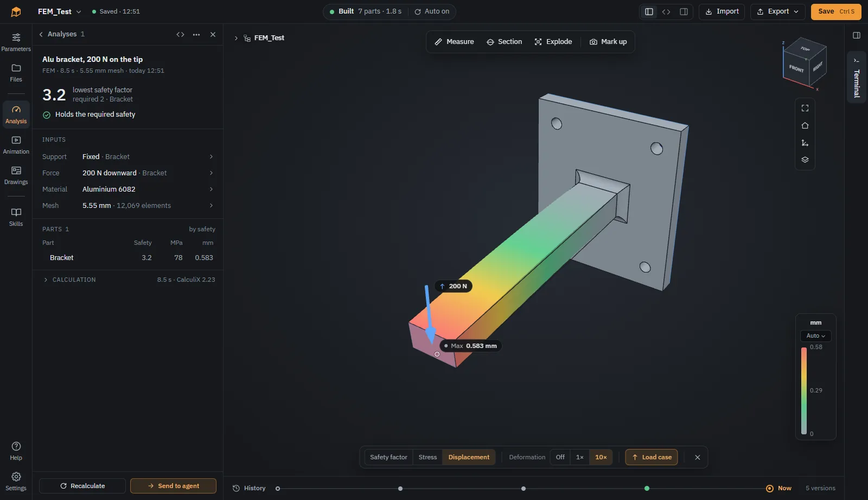
Task: Click the fit-to-screen icon
Action: coord(805,108)
